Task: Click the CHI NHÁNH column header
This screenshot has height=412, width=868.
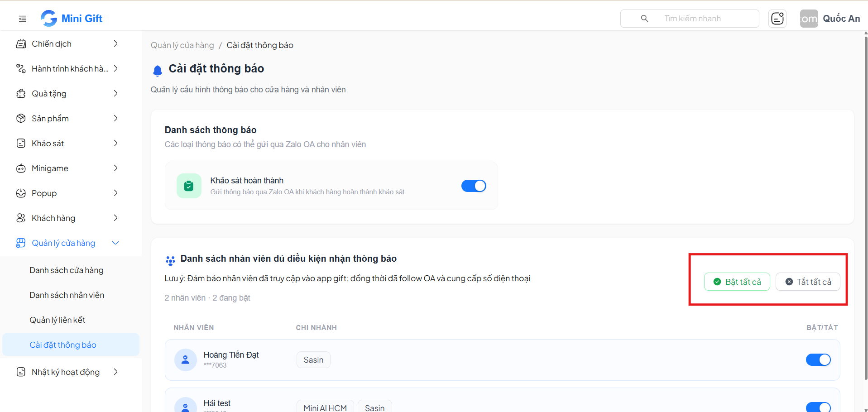Action: [316, 328]
